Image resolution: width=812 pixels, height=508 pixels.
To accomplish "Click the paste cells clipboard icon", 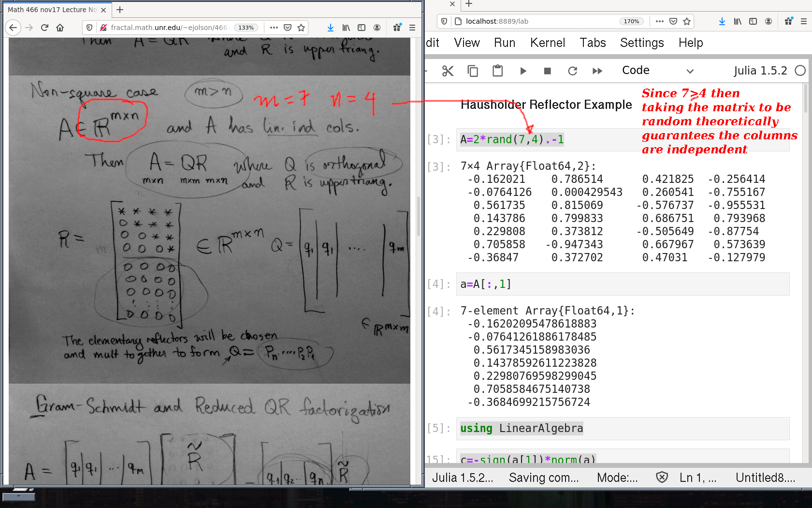I will [x=497, y=71].
